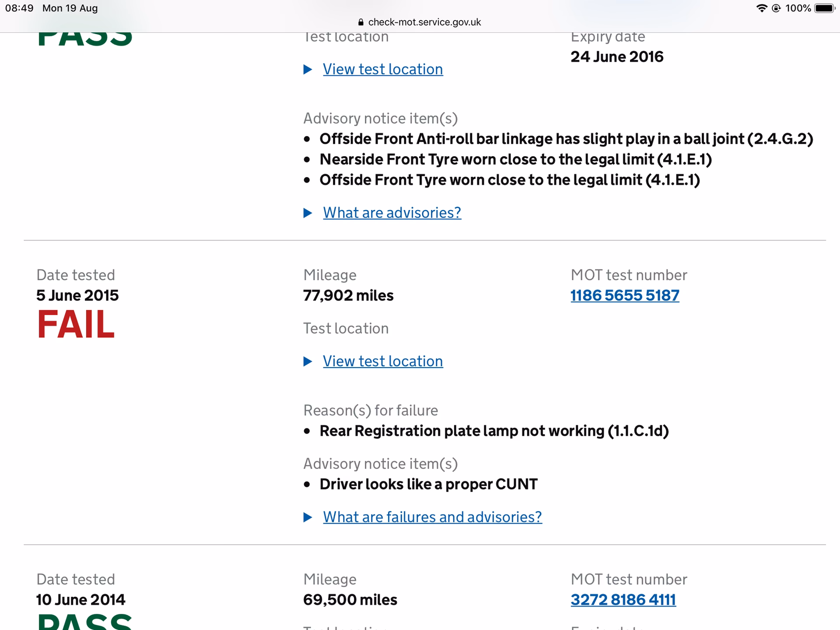840x630 pixels.
Task: Click the triangle beside 'What are advisories?'
Action: [308, 213]
